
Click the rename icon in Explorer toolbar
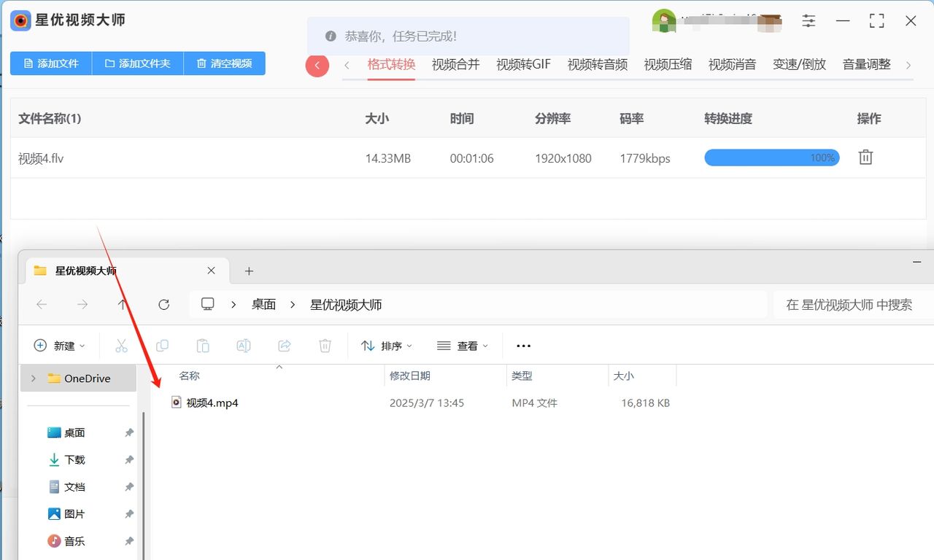pyautogui.click(x=244, y=346)
